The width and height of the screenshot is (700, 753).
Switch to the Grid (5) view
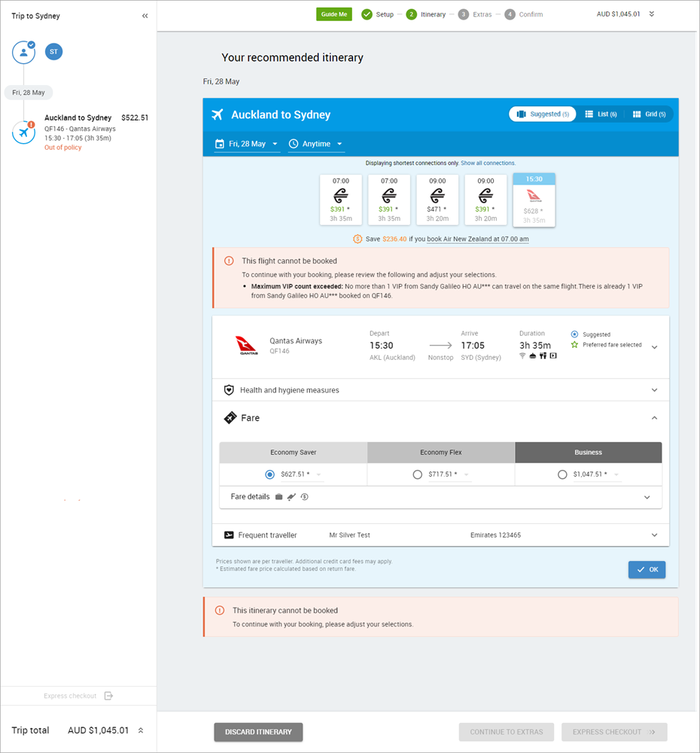(649, 114)
